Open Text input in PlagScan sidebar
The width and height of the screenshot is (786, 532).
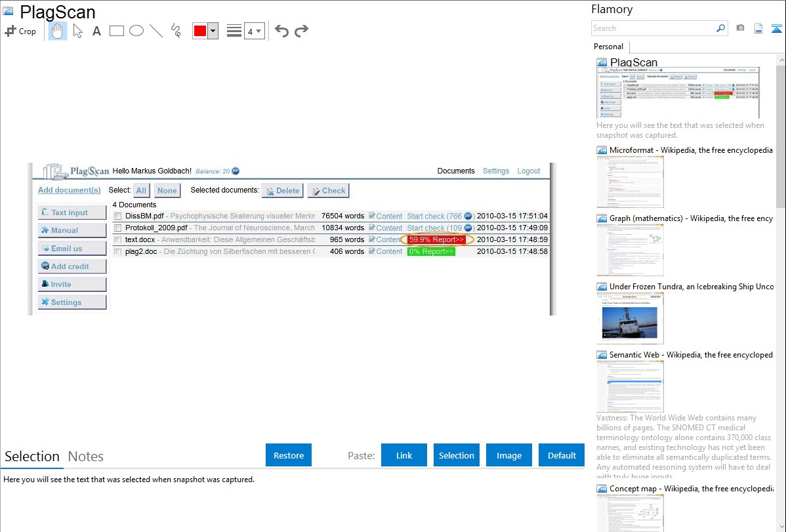72,213
